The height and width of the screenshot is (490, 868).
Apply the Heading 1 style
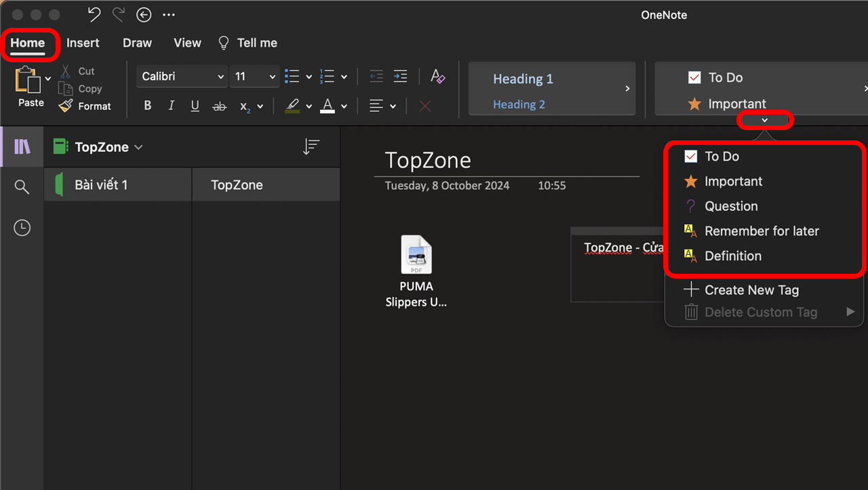[x=523, y=79]
